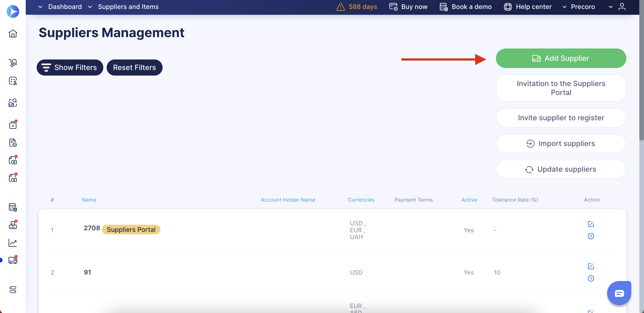Screen dimensions: 644x313
Task: Sort table by Name column header
Action: pos(89,200)
